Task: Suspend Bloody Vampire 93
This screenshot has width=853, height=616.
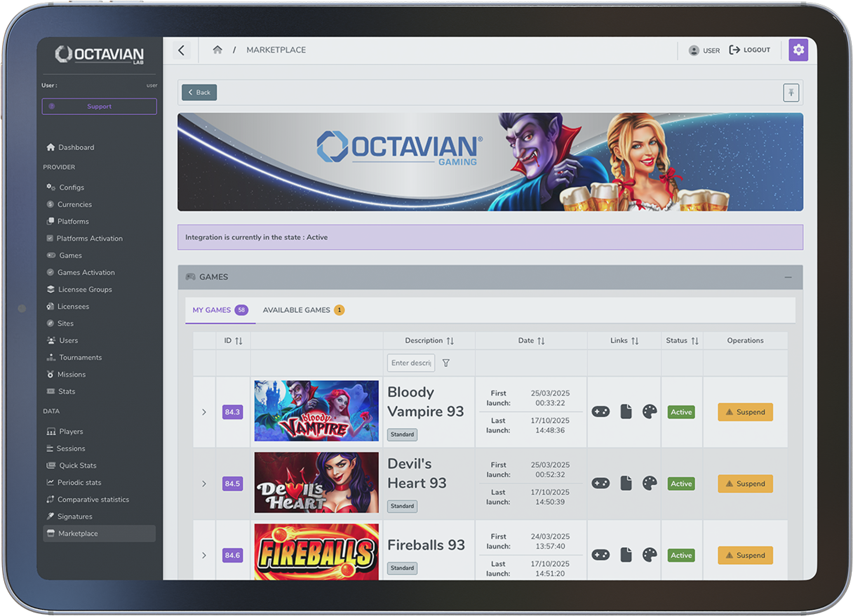Action: 745,412
